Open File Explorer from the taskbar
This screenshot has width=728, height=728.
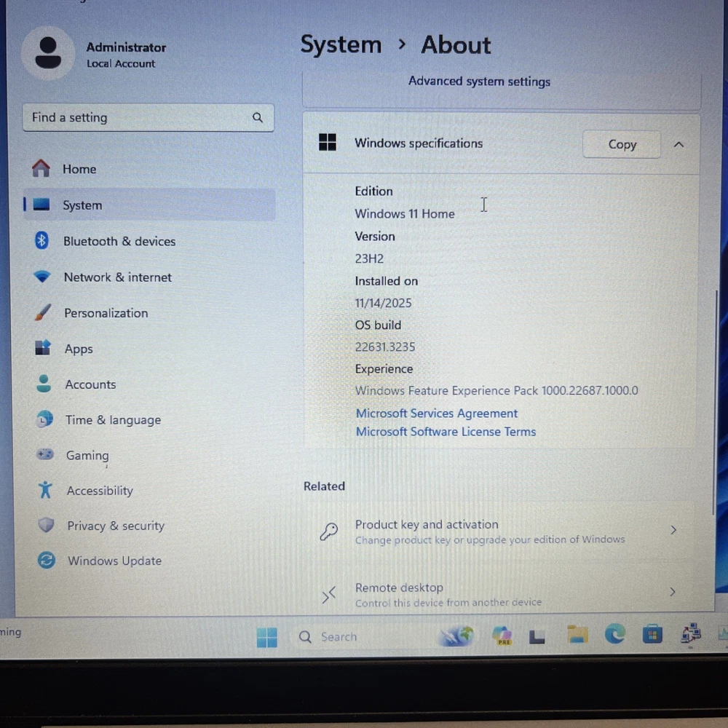[x=577, y=636]
